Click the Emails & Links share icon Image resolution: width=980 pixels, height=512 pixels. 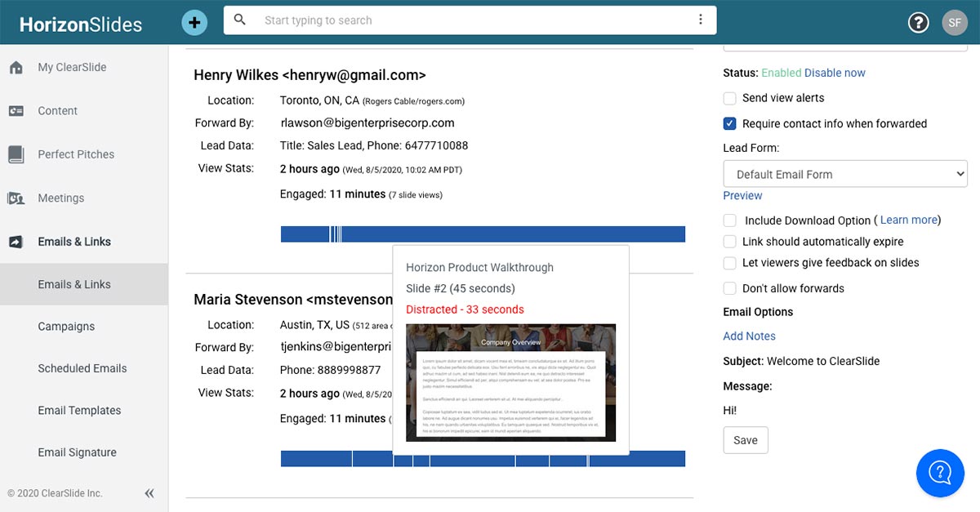pos(16,242)
